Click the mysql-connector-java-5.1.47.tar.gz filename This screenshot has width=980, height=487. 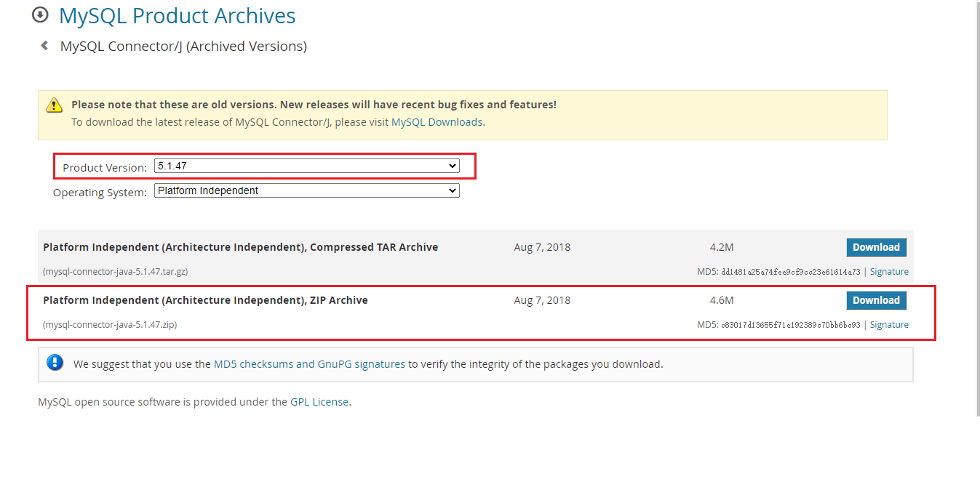116,272
